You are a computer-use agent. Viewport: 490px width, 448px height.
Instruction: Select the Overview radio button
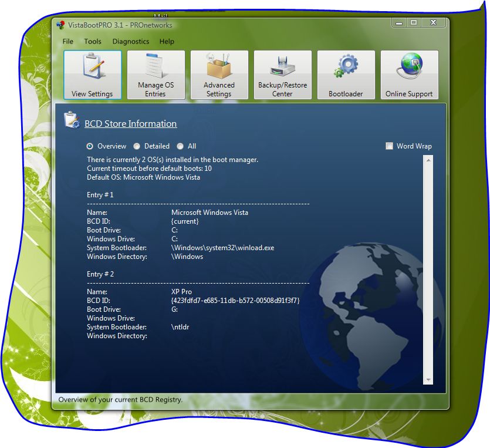90,146
